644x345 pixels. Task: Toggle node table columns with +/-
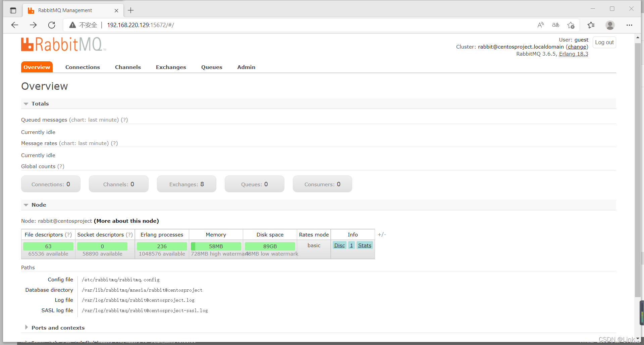pyautogui.click(x=382, y=235)
